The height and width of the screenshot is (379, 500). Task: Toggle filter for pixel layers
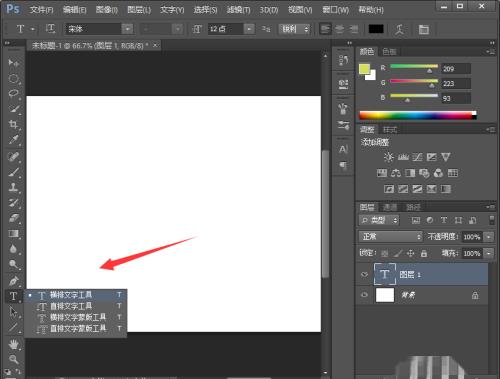(x=416, y=220)
